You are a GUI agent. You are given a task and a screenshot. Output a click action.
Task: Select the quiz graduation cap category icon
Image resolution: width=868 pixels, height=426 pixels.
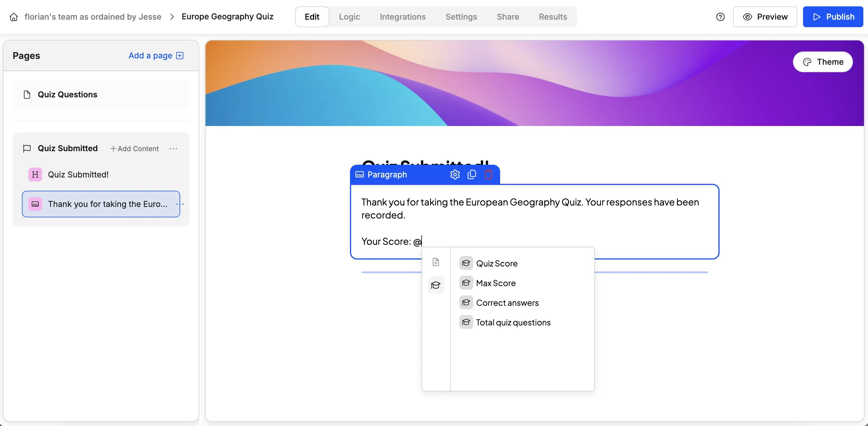pos(436,285)
